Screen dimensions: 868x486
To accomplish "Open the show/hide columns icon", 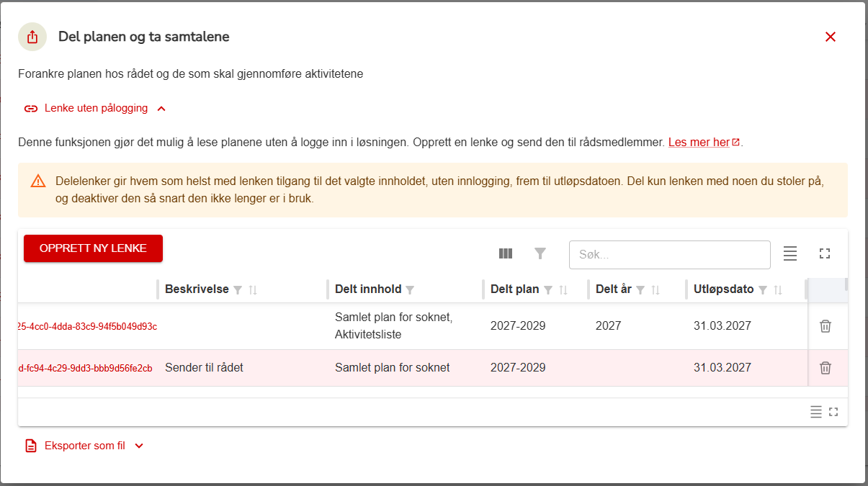I will pyautogui.click(x=506, y=253).
